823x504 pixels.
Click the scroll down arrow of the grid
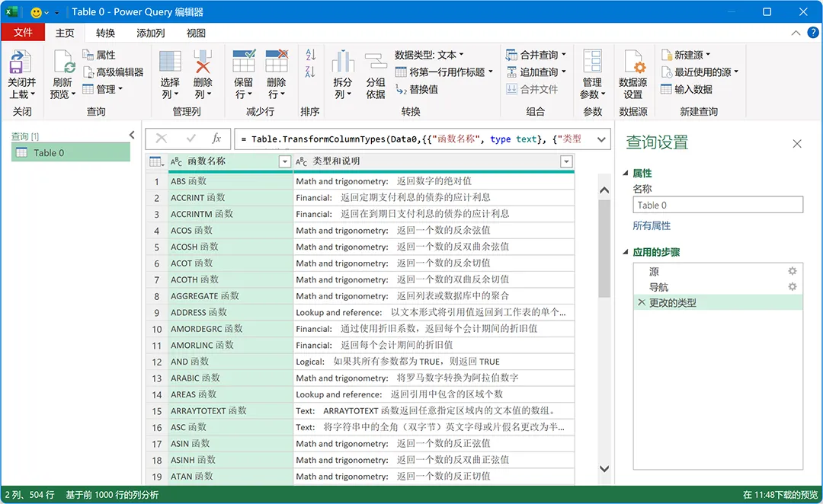(604, 469)
